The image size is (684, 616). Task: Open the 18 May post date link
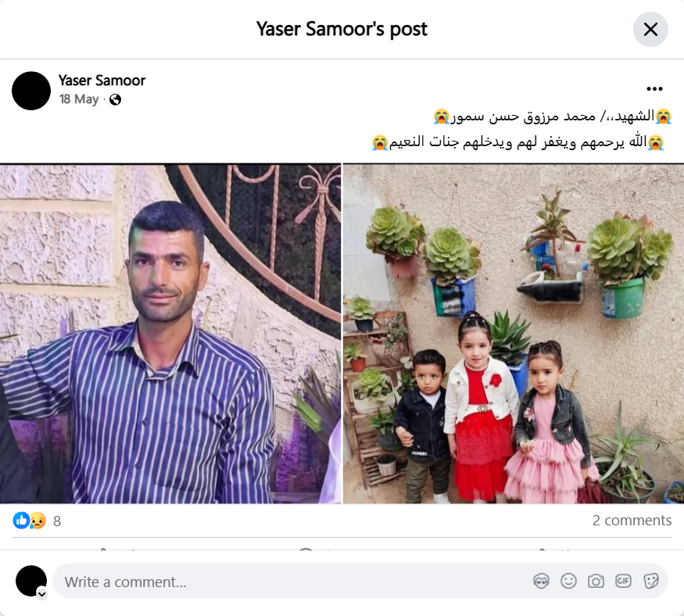(79, 99)
